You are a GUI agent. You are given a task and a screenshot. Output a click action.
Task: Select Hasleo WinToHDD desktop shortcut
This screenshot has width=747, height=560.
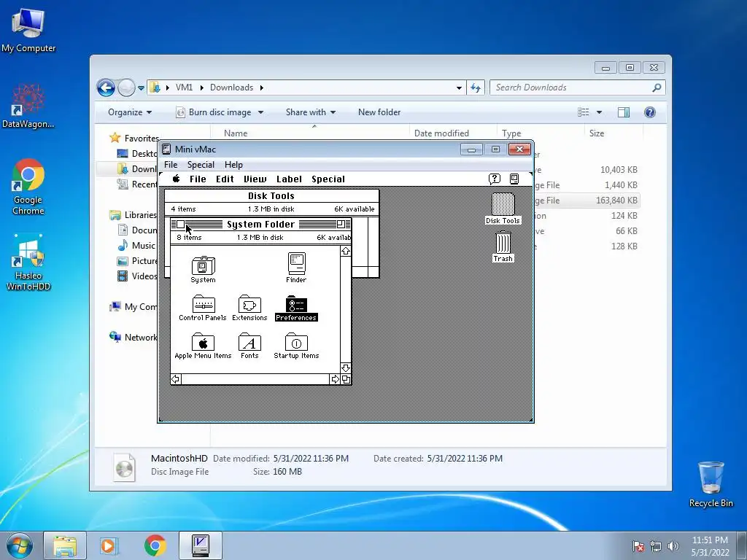tap(28, 262)
